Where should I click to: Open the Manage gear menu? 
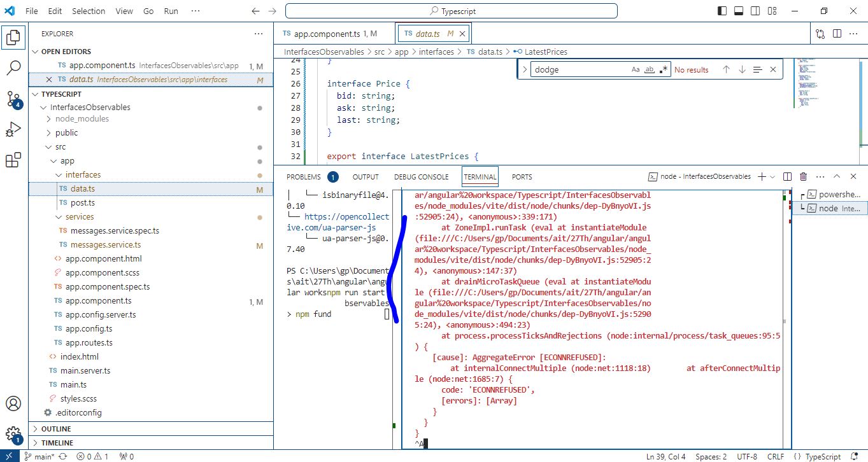[13, 435]
